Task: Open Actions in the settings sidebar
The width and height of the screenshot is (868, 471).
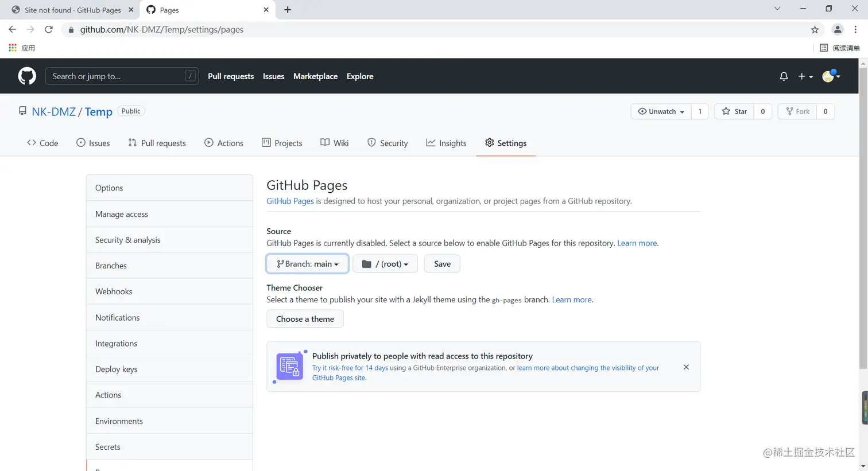Action: coord(169,395)
